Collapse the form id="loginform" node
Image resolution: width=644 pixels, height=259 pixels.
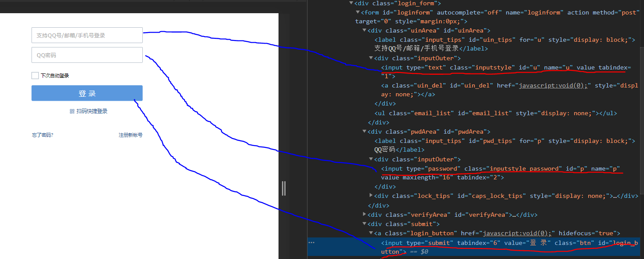pos(358,12)
